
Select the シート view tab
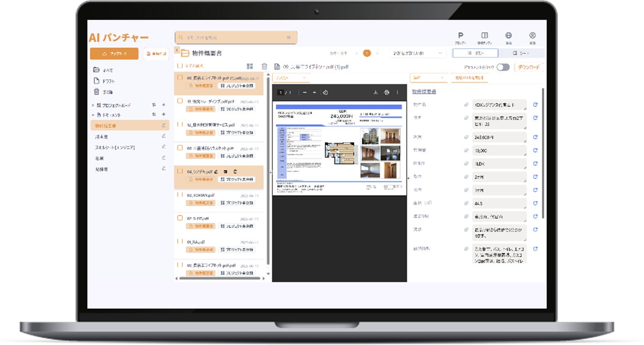tap(521, 53)
